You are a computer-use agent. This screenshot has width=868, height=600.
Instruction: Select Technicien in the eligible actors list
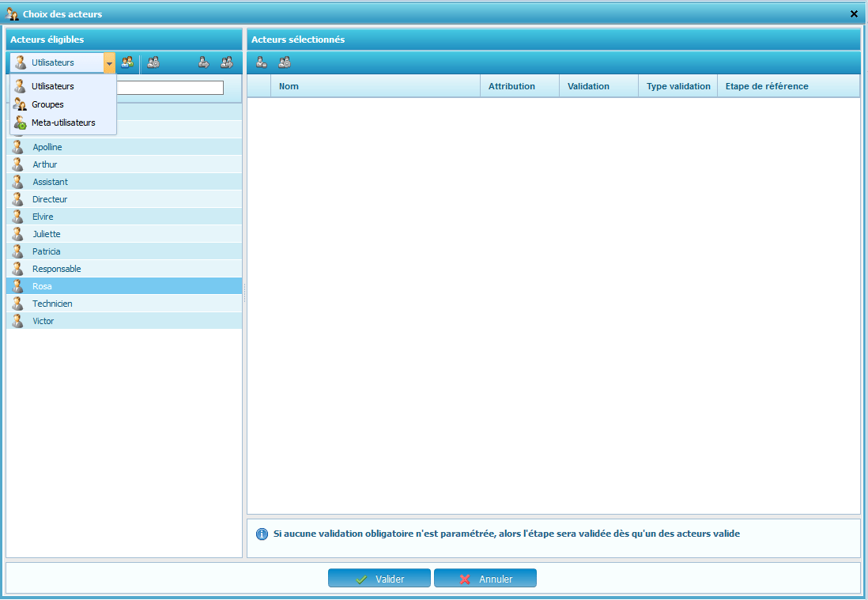pos(51,304)
